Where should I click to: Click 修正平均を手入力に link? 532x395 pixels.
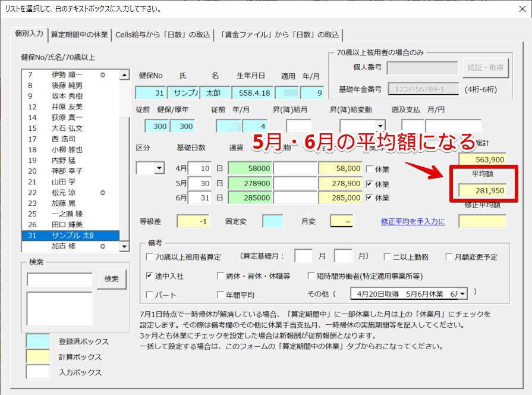[413, 221]
